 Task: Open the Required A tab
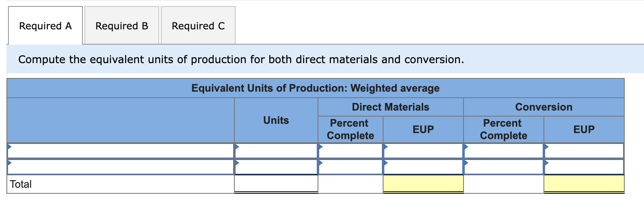[x=45, y=26]
